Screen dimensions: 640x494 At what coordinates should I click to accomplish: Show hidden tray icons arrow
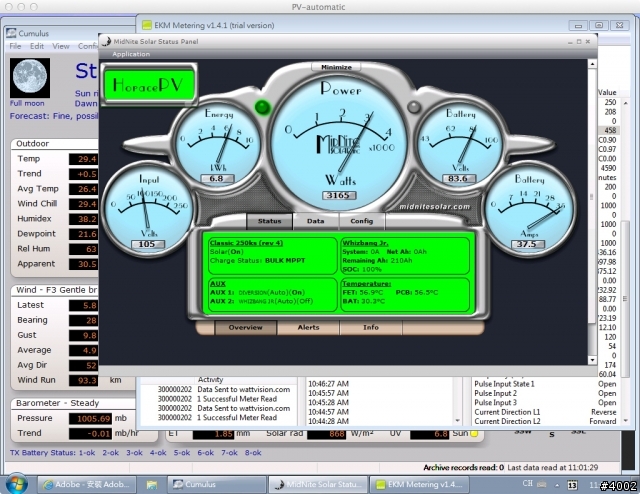click(557, 485)
